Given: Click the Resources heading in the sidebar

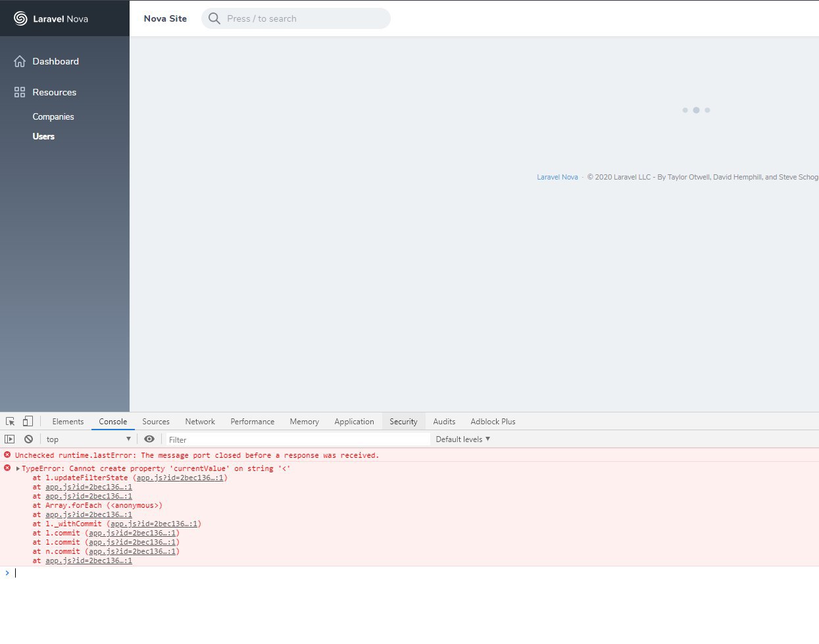Looking at the screenshot, I should coord(55,92).
